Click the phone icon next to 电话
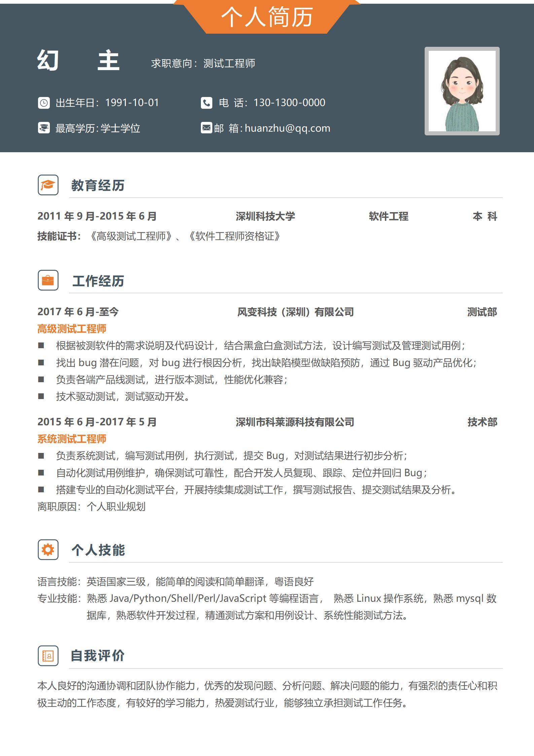 pos(206,103)
